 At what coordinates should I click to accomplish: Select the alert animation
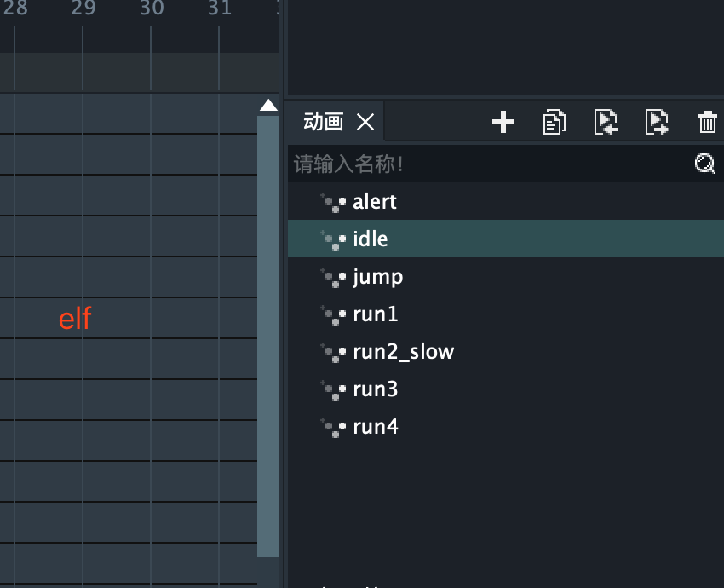pyautogui.click(x=375, y=203)
